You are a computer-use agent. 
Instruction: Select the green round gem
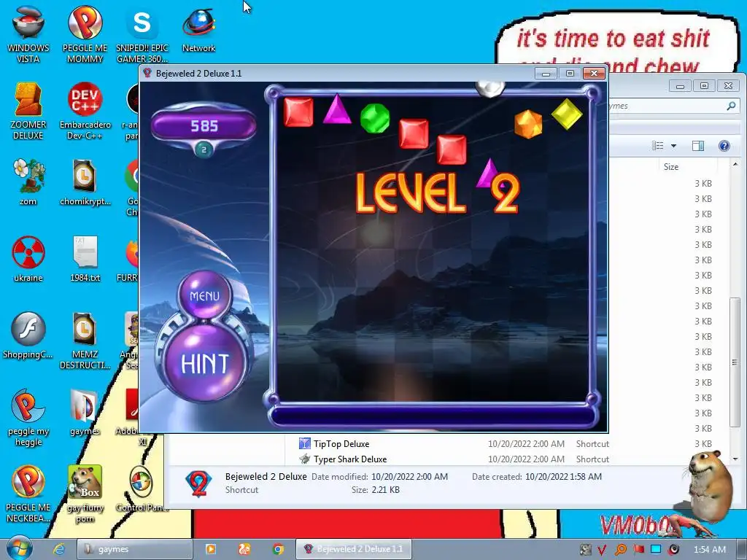pyautogui.click(x=375, y=118)
